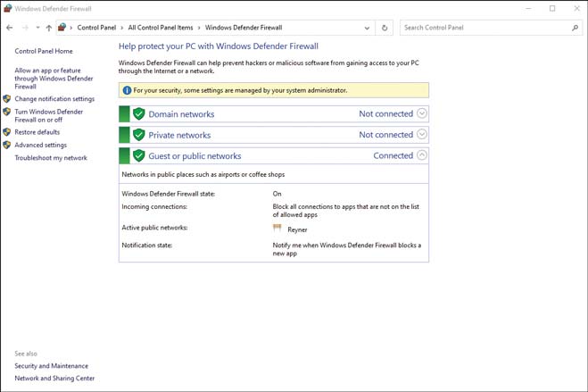The width and height of the screenshot is (588, 392).
Task: Open Troubleshoot my network link
Action: click(51, 158)
